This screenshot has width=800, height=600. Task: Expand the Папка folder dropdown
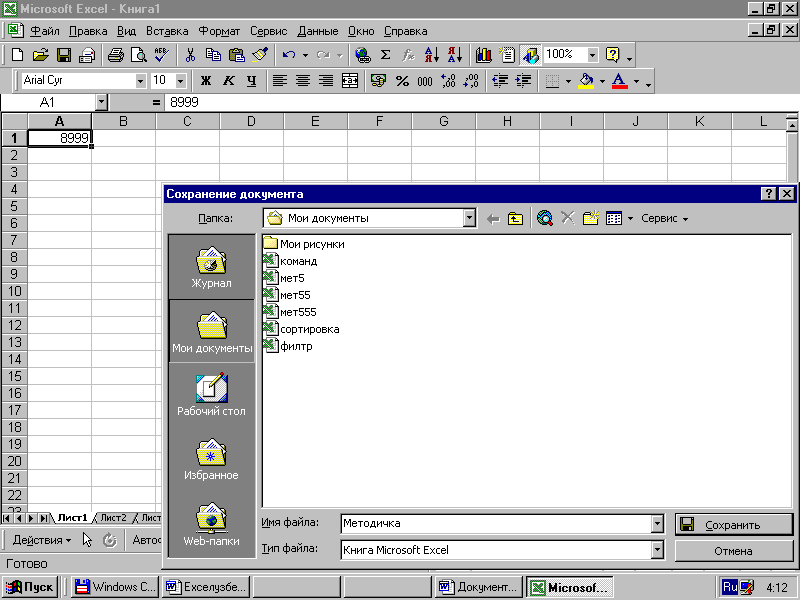click(x=469, y=218)
